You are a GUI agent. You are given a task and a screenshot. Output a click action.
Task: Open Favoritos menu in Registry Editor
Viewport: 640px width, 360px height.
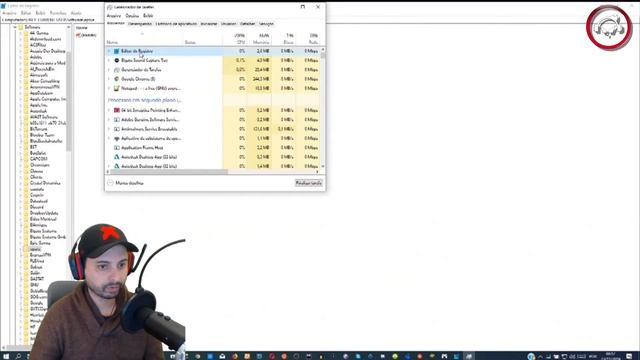pyautogui.click(x=58, y=13)
